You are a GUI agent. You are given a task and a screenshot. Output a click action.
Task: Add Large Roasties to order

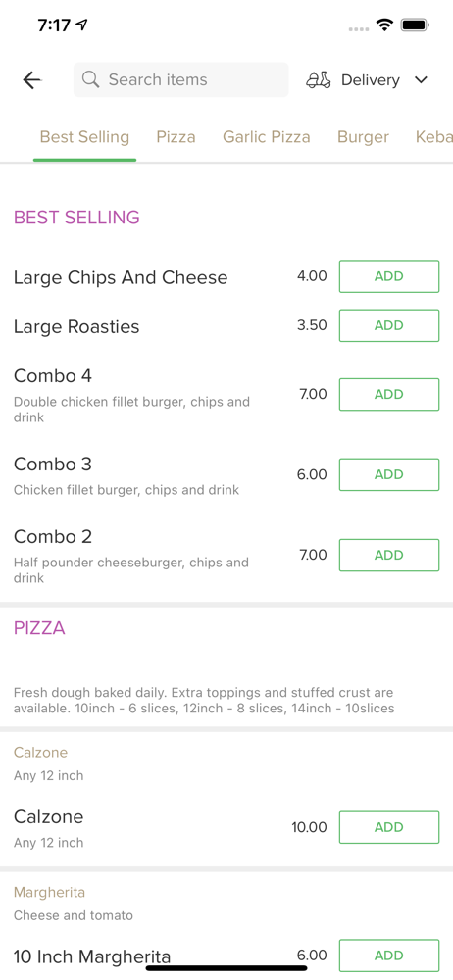(389, 325)
